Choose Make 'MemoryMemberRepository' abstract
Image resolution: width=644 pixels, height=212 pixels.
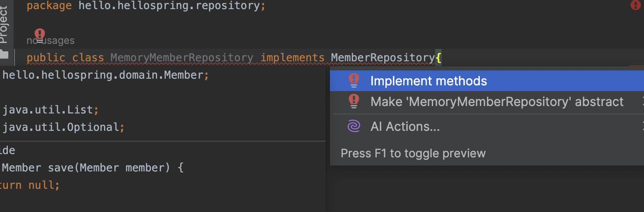(496, 102)
